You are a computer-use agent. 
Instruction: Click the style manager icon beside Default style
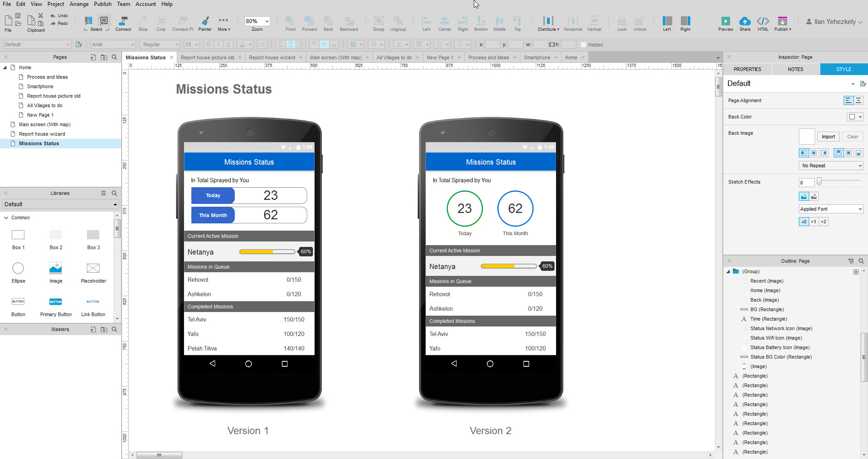click(863, 84)
